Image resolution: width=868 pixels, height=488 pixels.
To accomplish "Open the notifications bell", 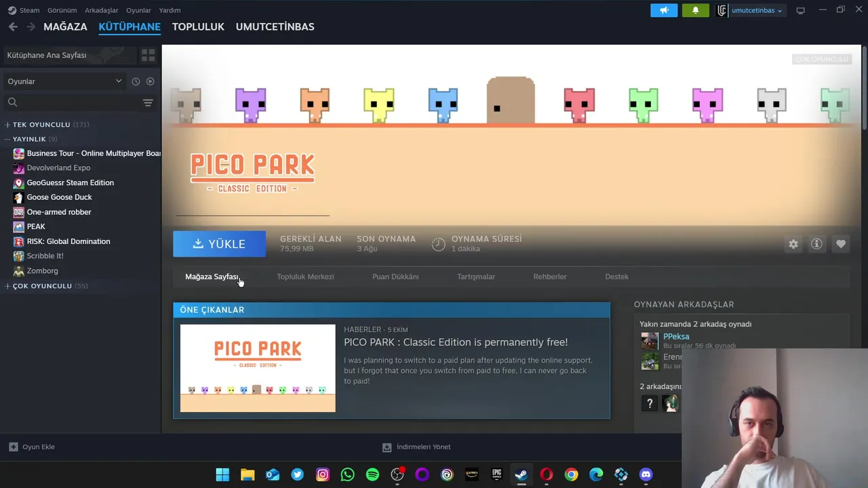I will click(x=695, y=10).
